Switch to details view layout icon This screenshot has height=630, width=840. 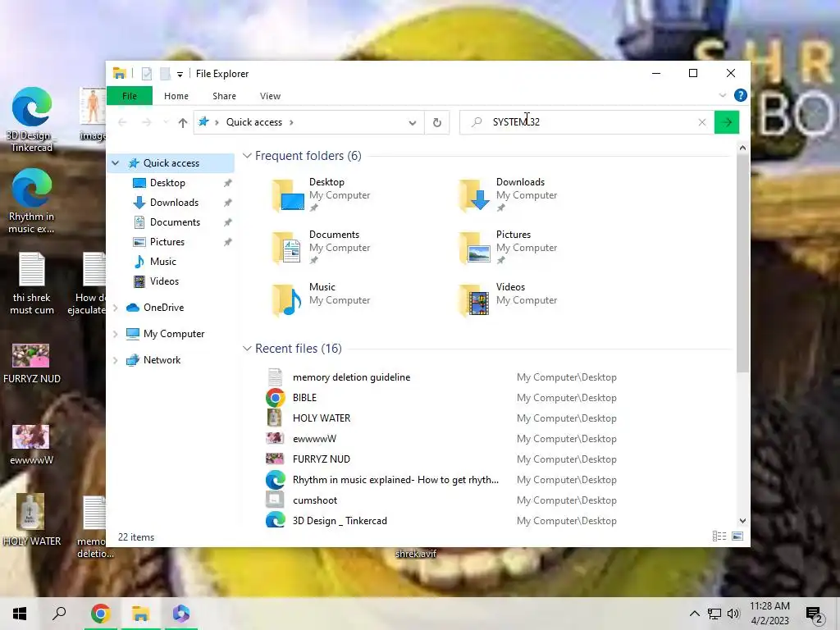719,536
